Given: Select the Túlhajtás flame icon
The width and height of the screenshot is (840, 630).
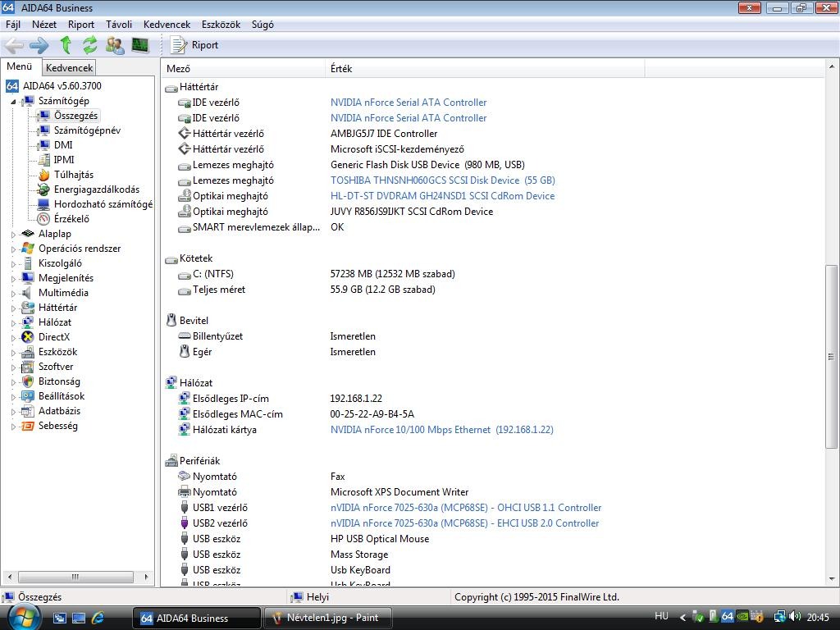Looking at the screenshot, I should tap(43, 175).
